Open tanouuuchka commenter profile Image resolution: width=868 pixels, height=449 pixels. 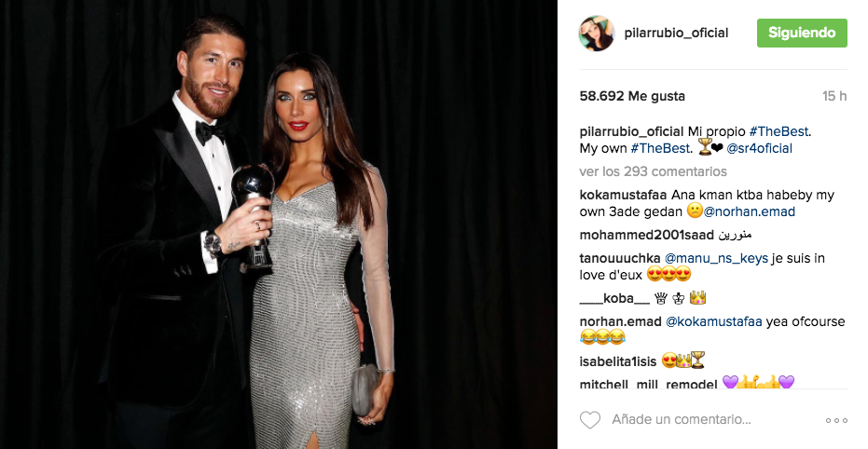pos(620,258)
